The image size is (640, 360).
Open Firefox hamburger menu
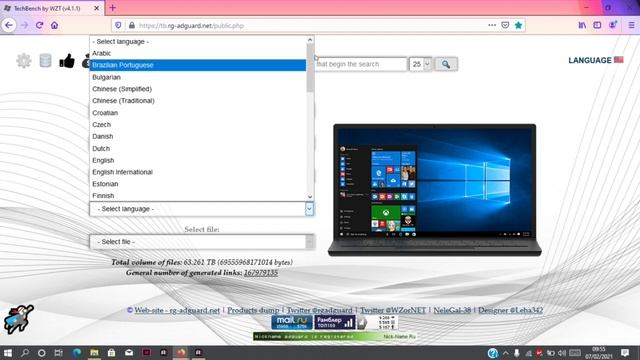[x=631, y=25]
